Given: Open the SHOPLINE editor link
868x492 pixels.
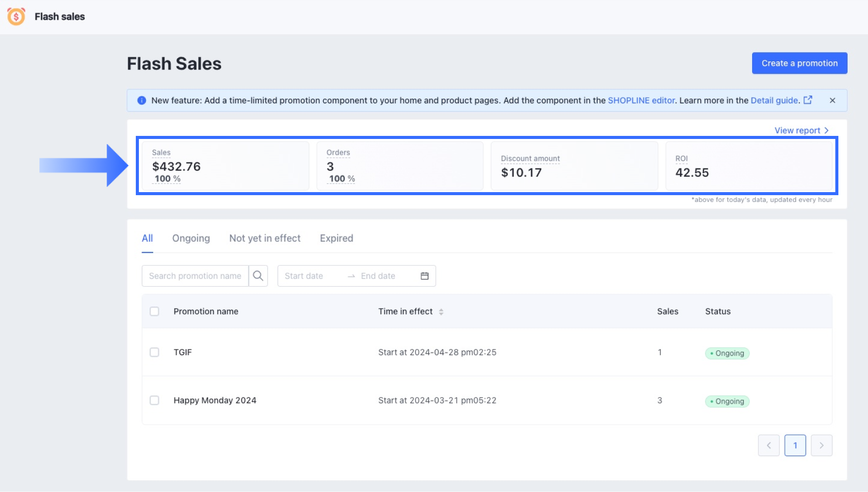Looking at the screenshot, I should 641,101.
